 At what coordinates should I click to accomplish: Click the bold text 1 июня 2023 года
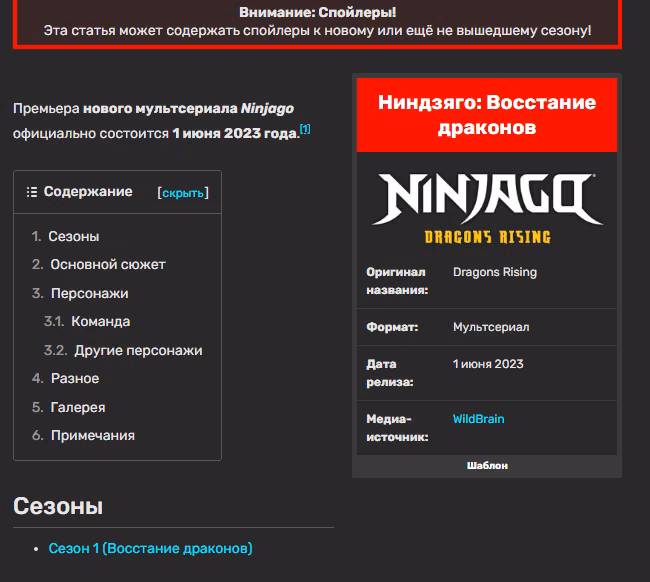pos(235,133)
